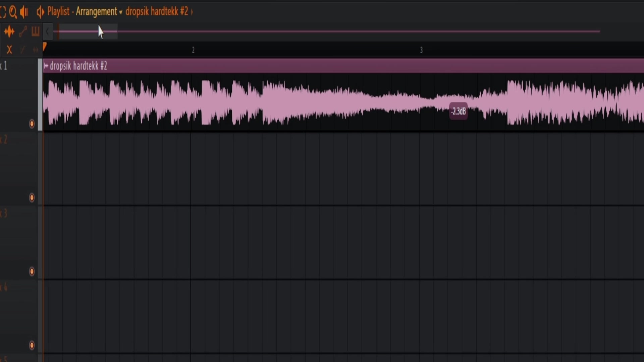Select the audio clips waveform focus icon
The image size is (644, 362).
tap(9, 32)
